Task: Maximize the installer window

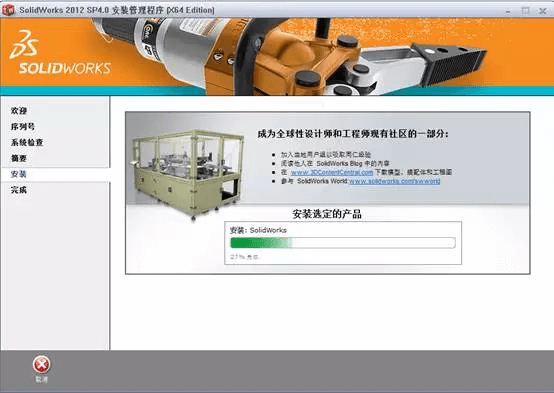Action: tap(525, 11)
